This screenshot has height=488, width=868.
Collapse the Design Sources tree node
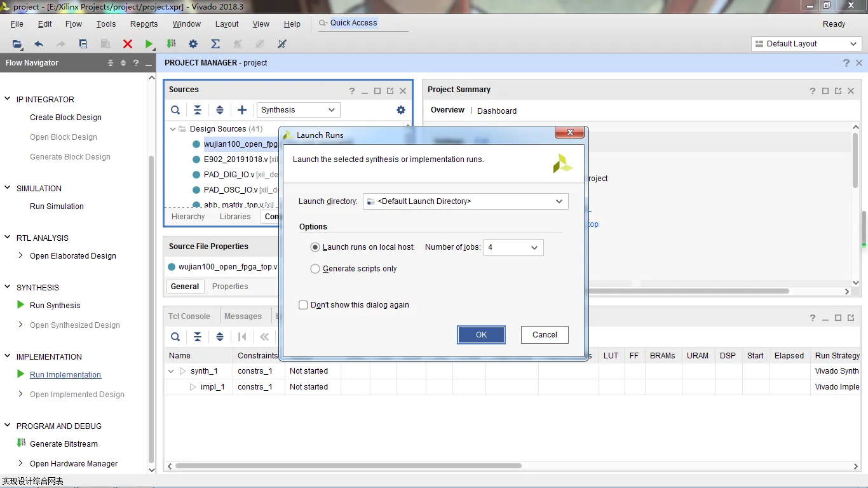172,129
